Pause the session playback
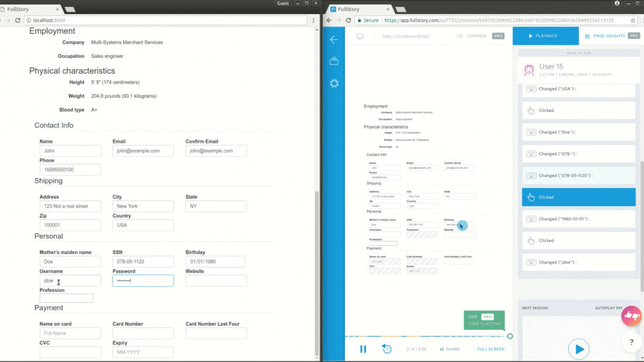This screenshot has height=362, width=644. (x=363, y=349)
